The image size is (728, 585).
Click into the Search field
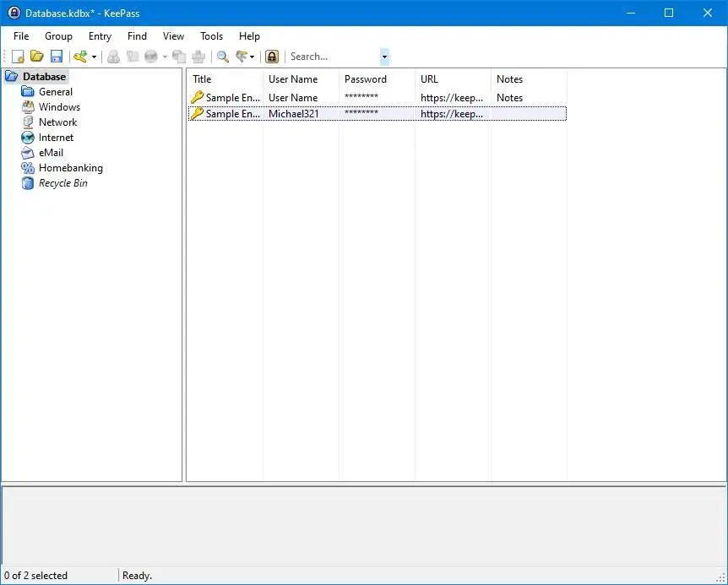[334, 57]
